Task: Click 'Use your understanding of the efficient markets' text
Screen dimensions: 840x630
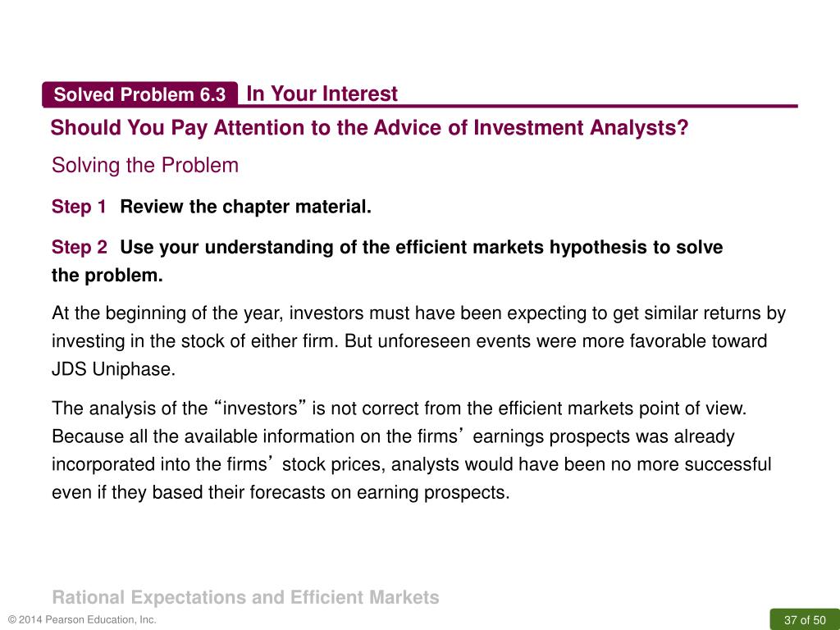Action: (332, 247)
